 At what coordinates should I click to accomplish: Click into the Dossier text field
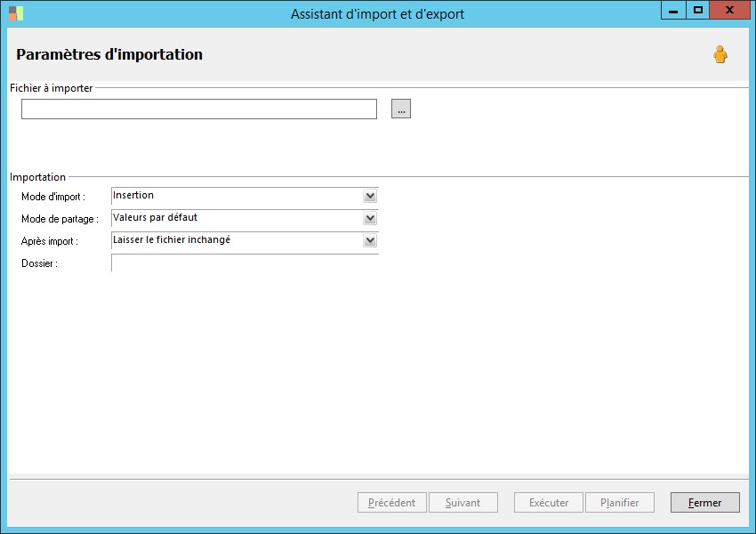(245, 263)
